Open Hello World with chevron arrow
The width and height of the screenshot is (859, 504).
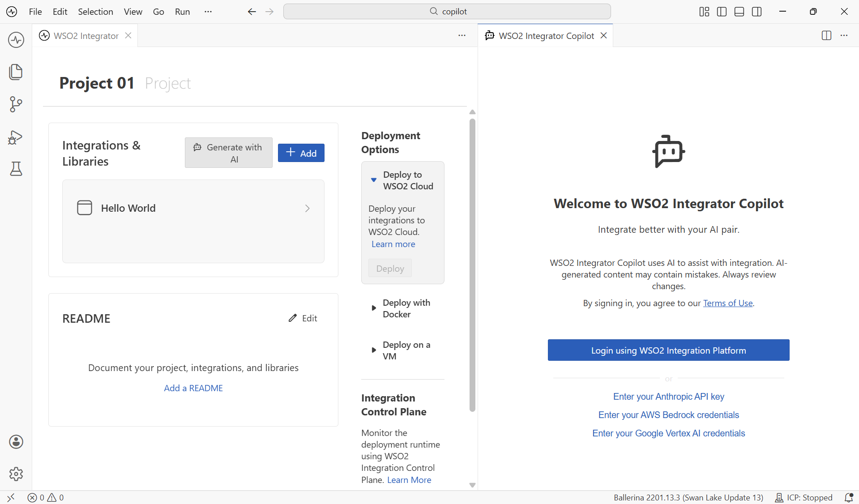[x=307, y=208]
